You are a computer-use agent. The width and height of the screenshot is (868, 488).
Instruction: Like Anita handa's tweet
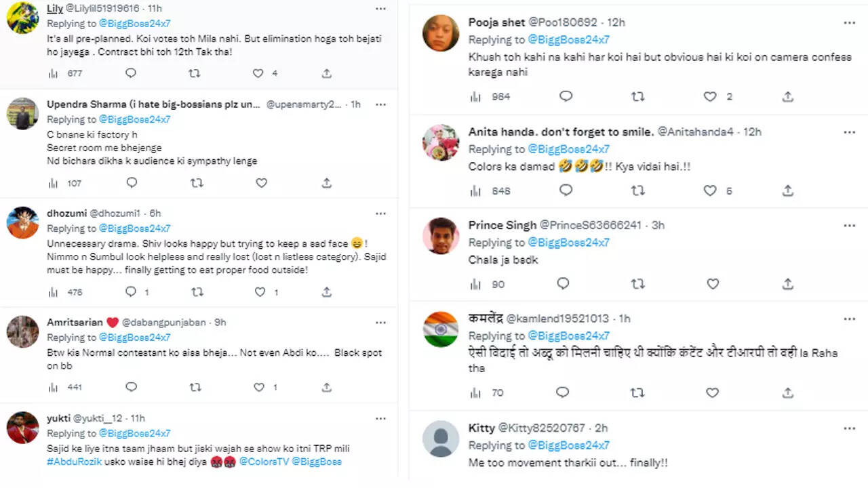[x=710, y=191]
